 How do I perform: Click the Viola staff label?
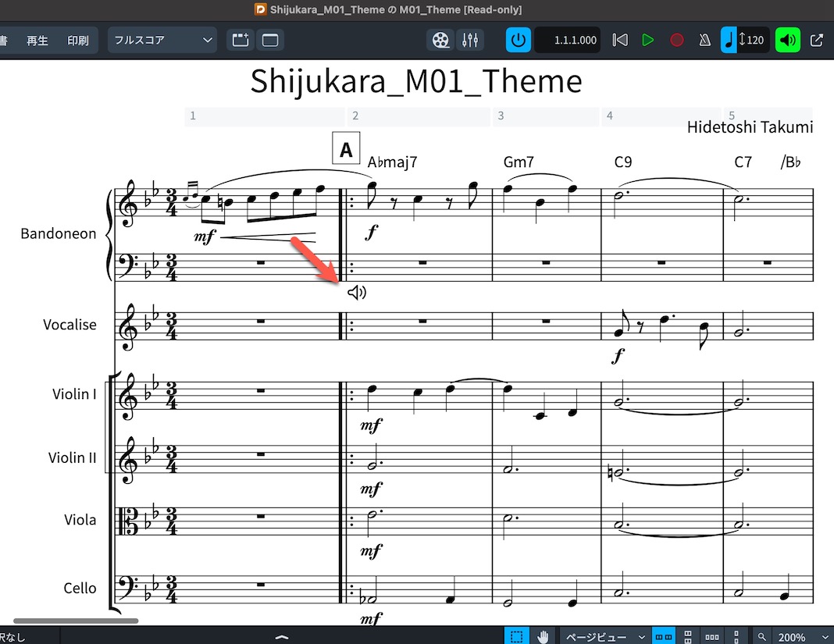80,520
